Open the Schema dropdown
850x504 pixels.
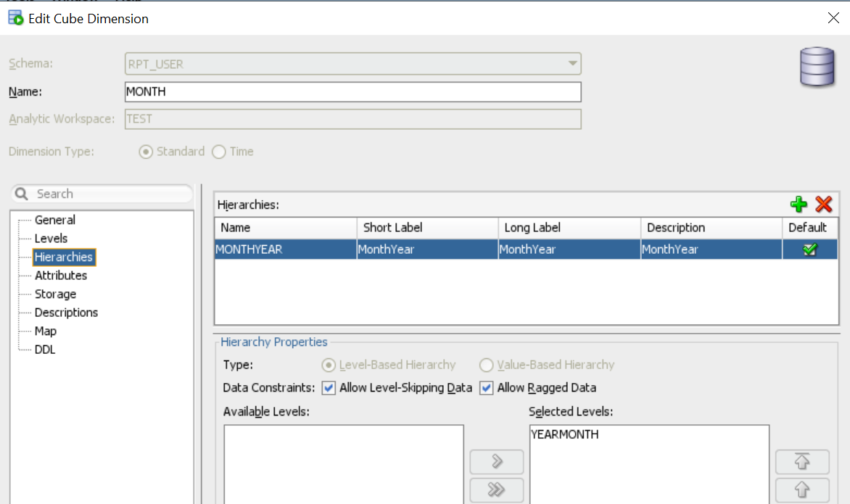pos(572,63)
